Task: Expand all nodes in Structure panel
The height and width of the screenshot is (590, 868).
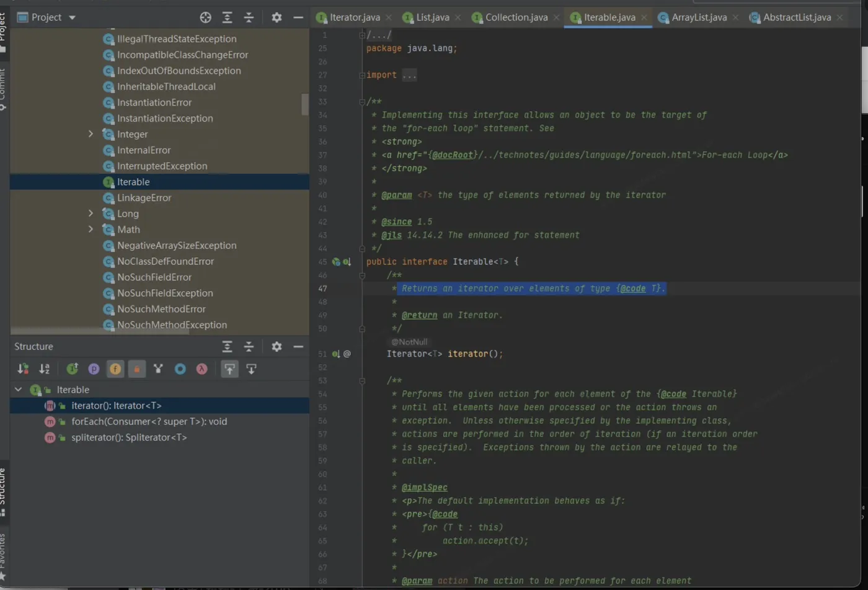Action: point(228,347)
